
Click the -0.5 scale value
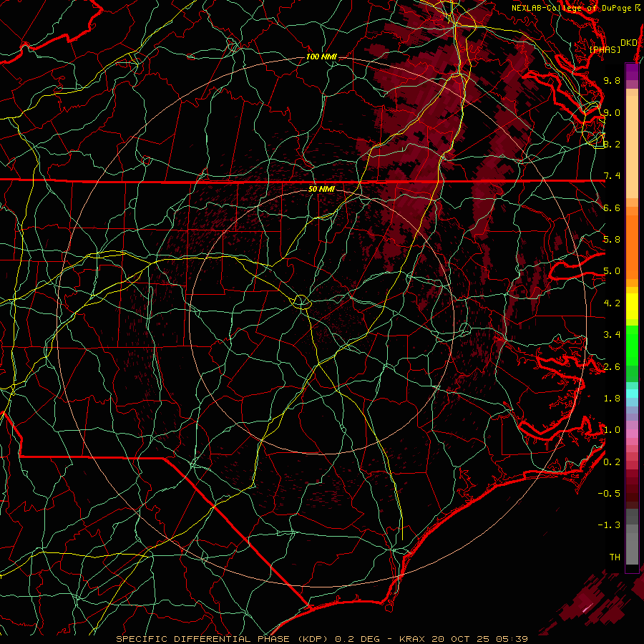pyautogui.click(x=609, y=494)
